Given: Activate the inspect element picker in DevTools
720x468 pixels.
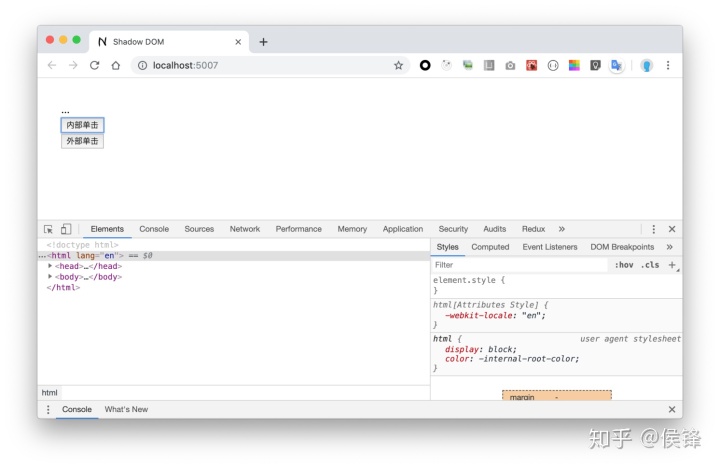Looking at the screenshot, I should [x=48, y=229].
